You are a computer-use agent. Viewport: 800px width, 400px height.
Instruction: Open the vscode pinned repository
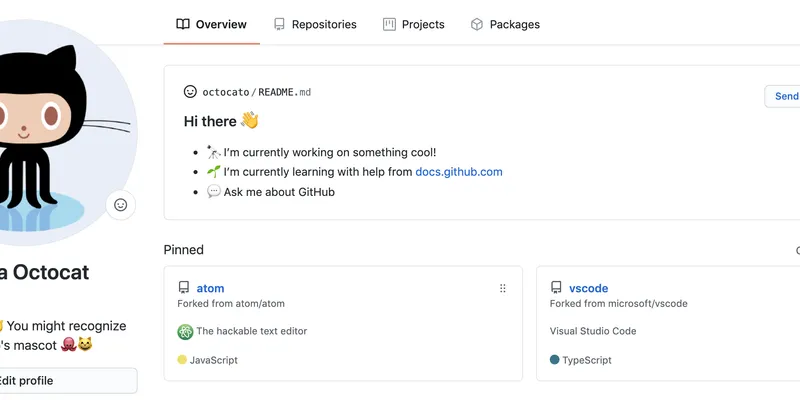coord(588,288)
